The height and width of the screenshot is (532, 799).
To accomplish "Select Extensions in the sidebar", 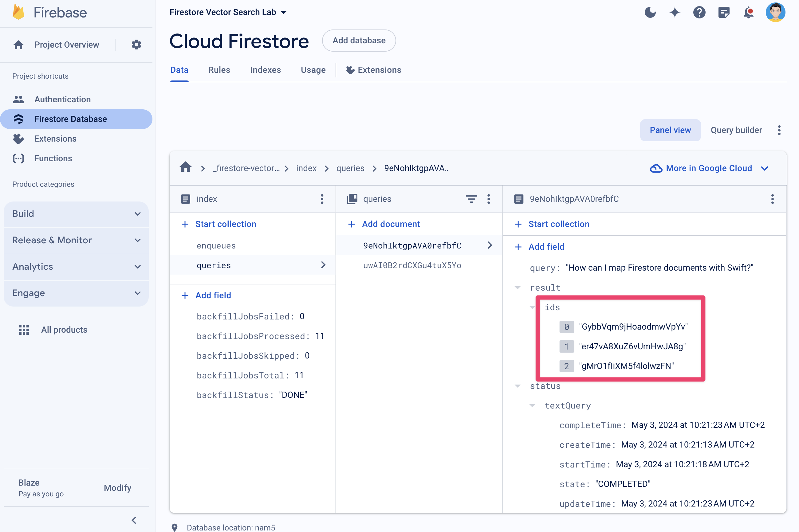I will [55, 138].
